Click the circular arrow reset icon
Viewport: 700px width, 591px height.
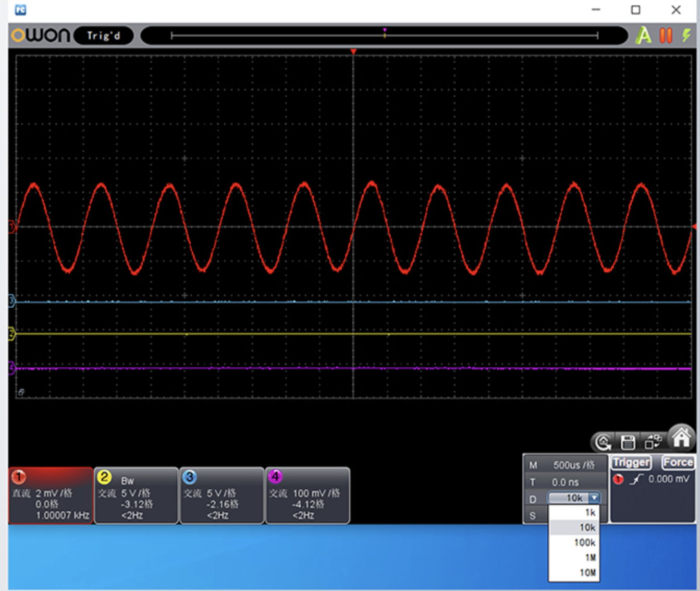[x=603, y=442]
